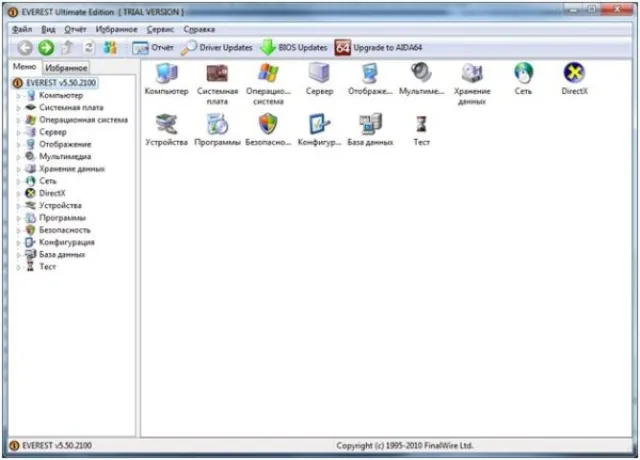This screenshot has height=460, width=640.
Task: Click the status bar EVEREST v5.50.2100 text
Action: [x=57, y=445]
